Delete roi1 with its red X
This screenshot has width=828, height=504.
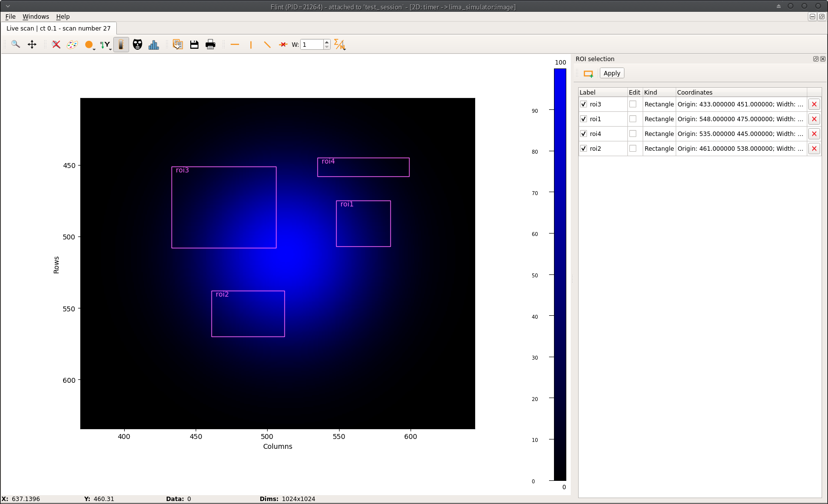[x=814, y=119]
